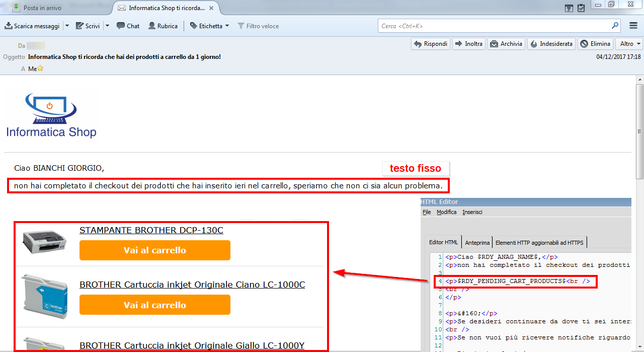Image resolution: width=644 pixels, height=352 pixels.
Task: Open the hamburger application menu
Action: point(633,26)
